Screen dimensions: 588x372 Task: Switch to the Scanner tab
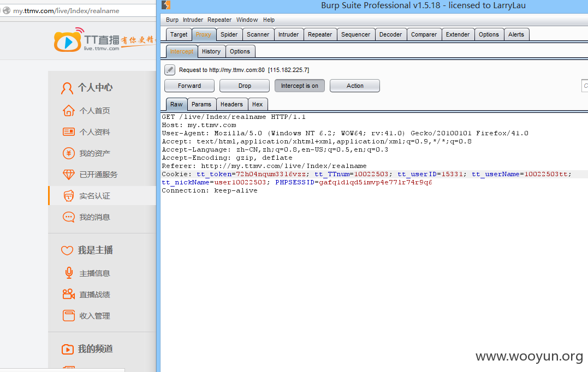click(258, 34)
